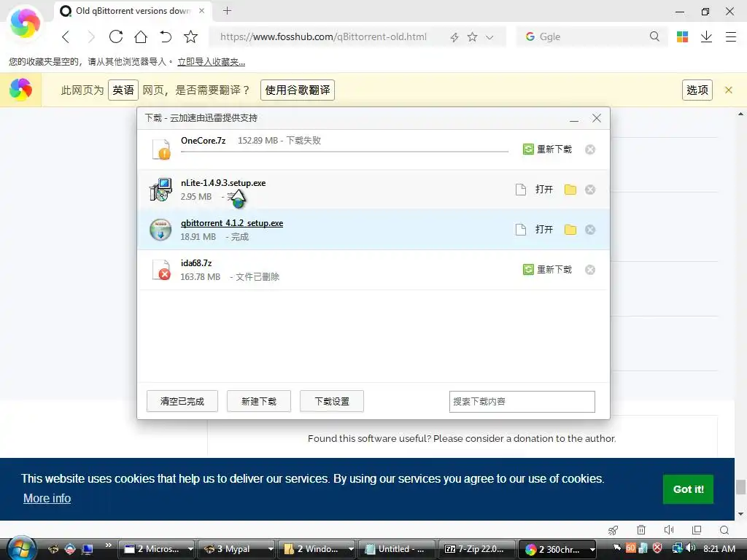Click 使用谷歌翻译 translate button
The width and height of the screenshot is (747, 560).
[298, 90]
